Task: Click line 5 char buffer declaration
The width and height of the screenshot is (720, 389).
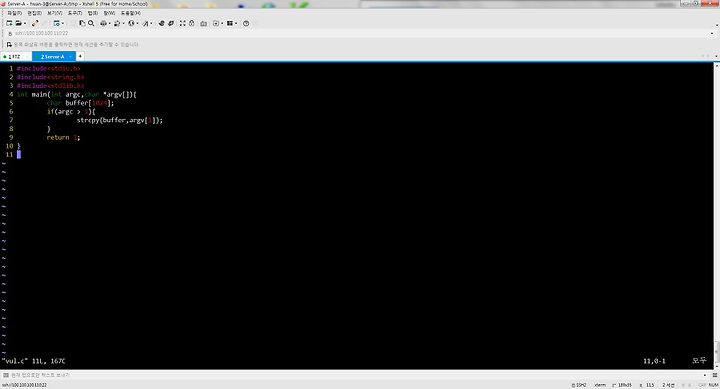Action: 80,103
